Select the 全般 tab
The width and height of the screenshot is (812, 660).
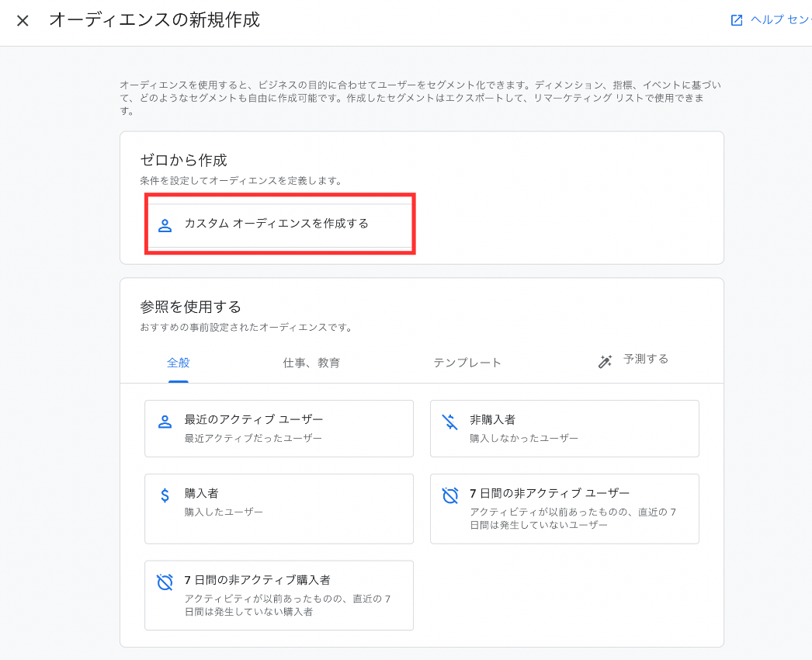click(178, 363)
